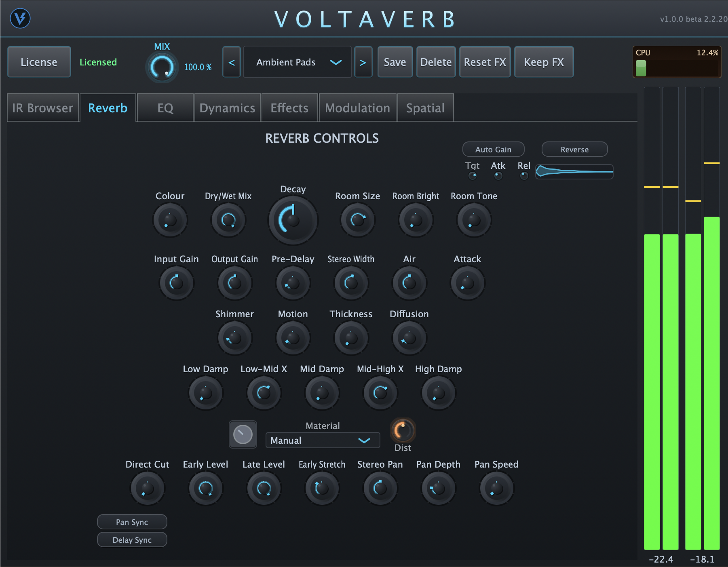Open the Ambient Pads preset dropdown

[x=298, y=62]
